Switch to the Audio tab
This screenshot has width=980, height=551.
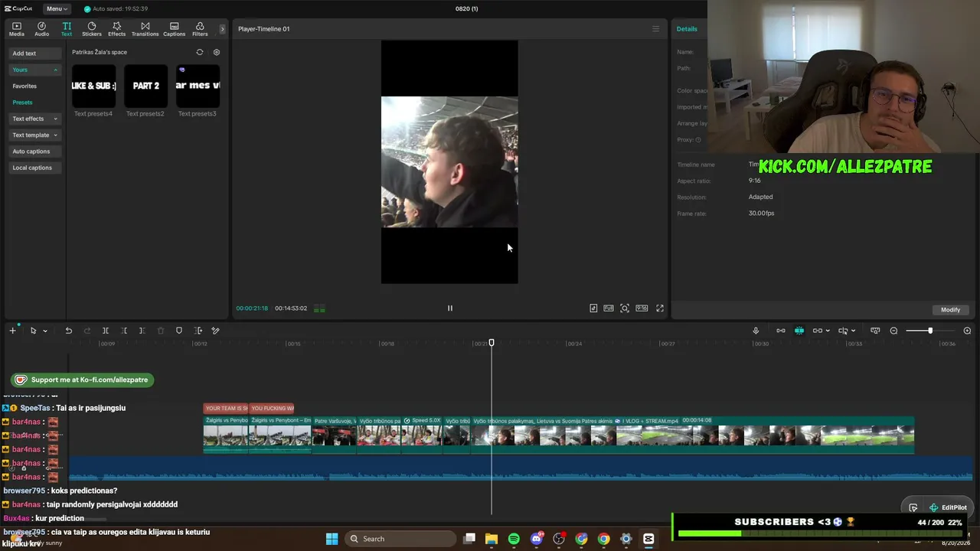(x=41, y=29)
